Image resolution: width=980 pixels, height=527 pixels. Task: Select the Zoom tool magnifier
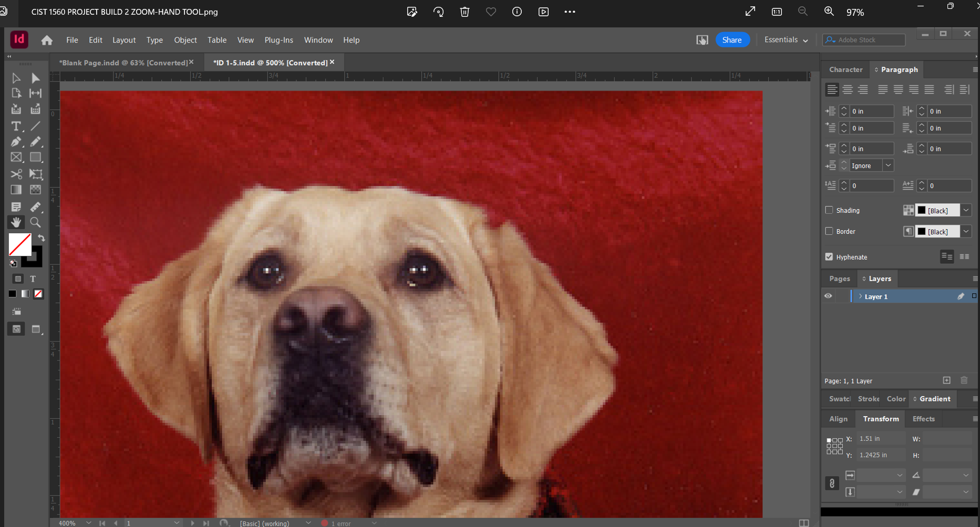35,222
